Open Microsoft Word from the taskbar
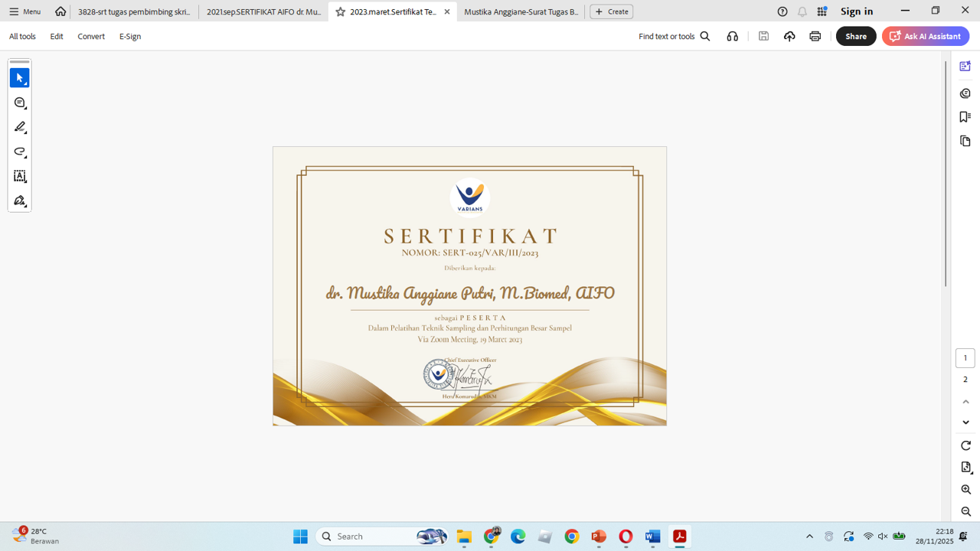Image resolution: width=980 pixels, height=551 pixels. click(x=652, y=536)
